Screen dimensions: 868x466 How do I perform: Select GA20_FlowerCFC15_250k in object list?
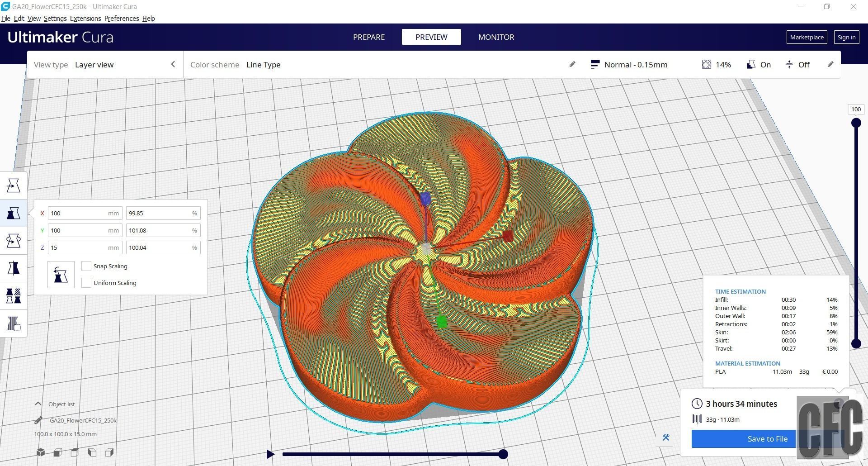pos(83,420)
